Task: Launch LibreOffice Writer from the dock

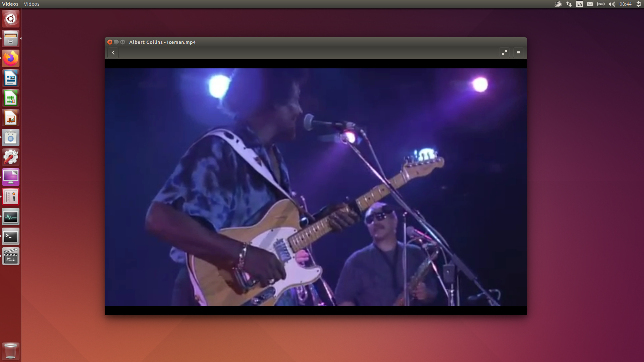Action: [11, 78]
